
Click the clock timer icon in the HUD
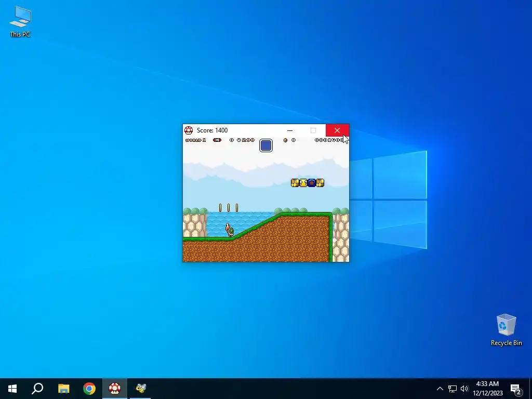(239, 140)
